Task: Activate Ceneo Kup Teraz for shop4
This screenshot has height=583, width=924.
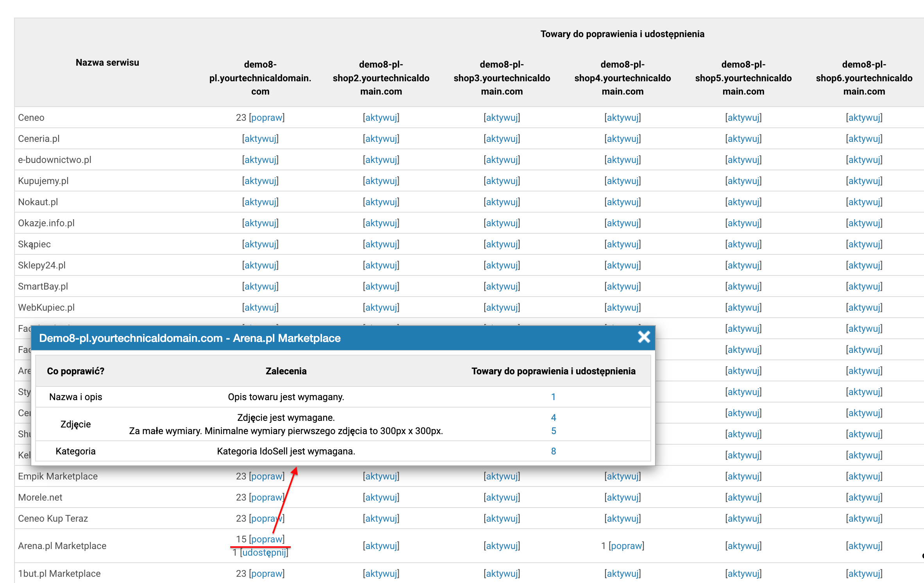Action: tap(623, 519)
